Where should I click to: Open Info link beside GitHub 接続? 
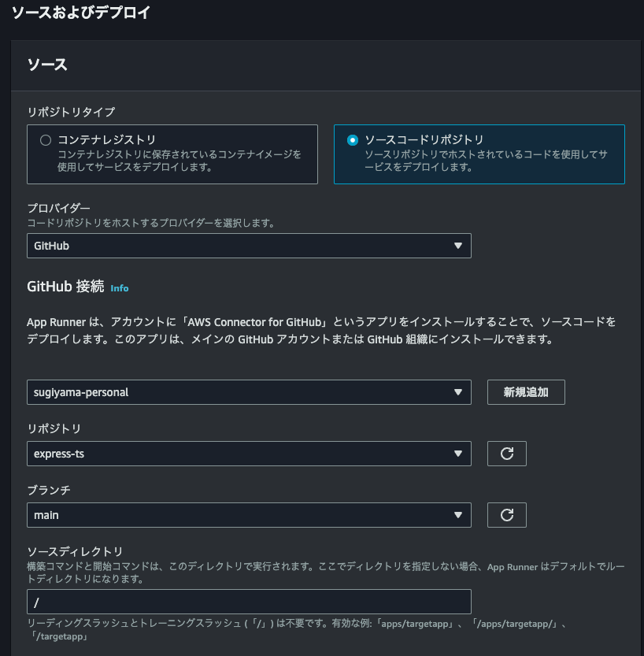[120, 288]
